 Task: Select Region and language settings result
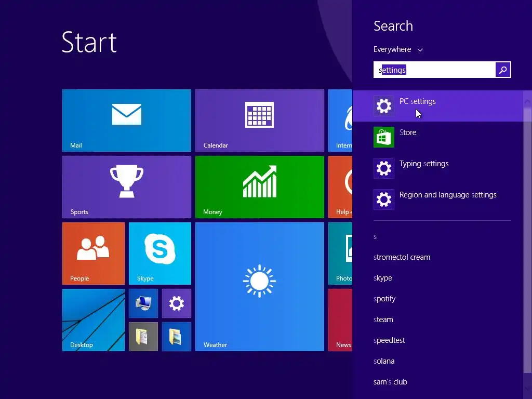437,199
